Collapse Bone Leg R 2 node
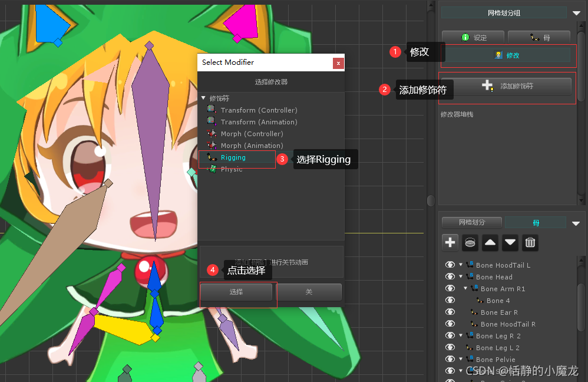This screenshot has width=588, height=382. pos(461,335)
